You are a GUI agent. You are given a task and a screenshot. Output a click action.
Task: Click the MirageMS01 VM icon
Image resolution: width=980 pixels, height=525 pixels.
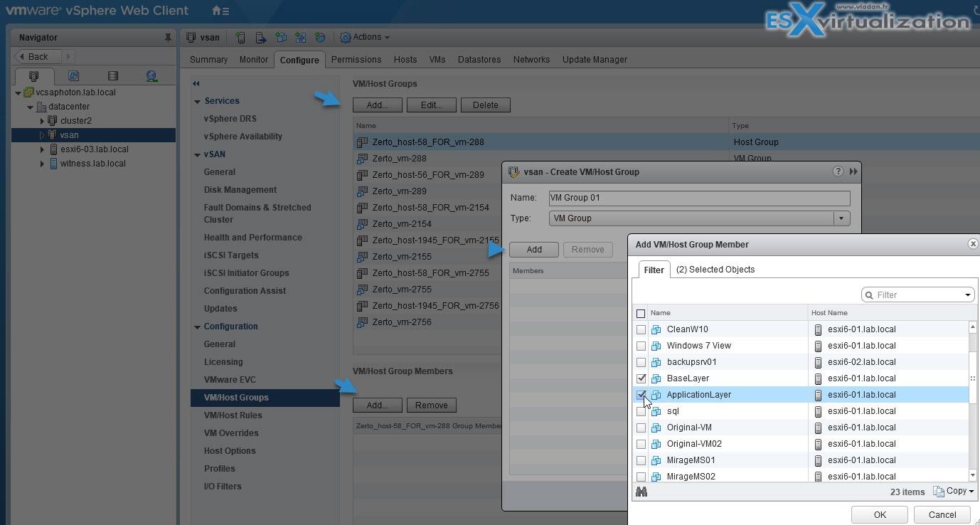tap(656, 460)
